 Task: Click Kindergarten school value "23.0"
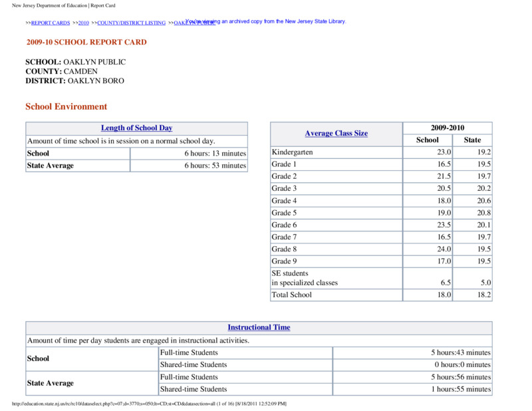click(x=444, y=152)
